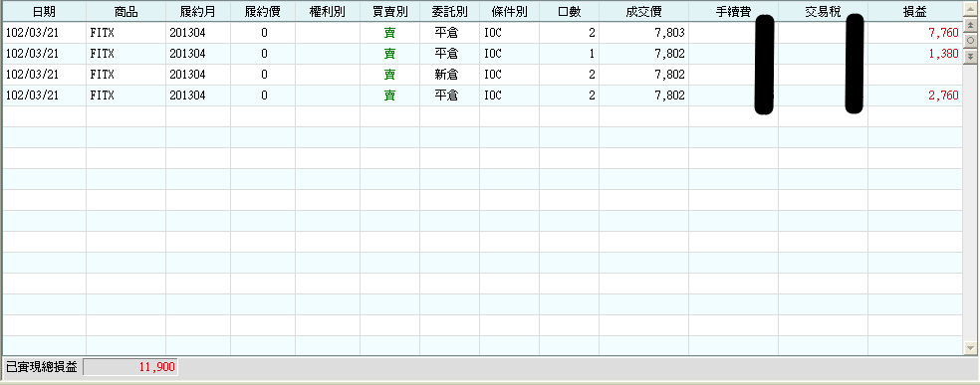Click 賣 in the 2,760 profit row
This screenshot has width=980, height=385.
coord(389,96)
